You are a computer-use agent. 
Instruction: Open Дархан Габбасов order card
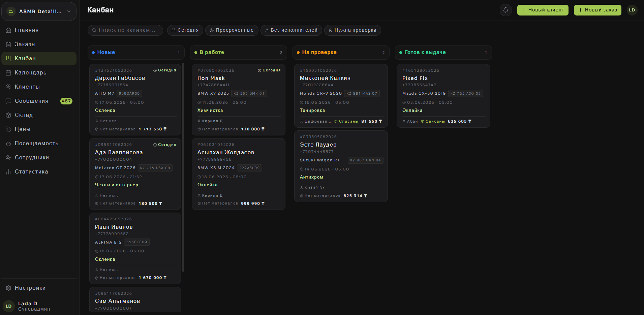[x=135, y=100]
